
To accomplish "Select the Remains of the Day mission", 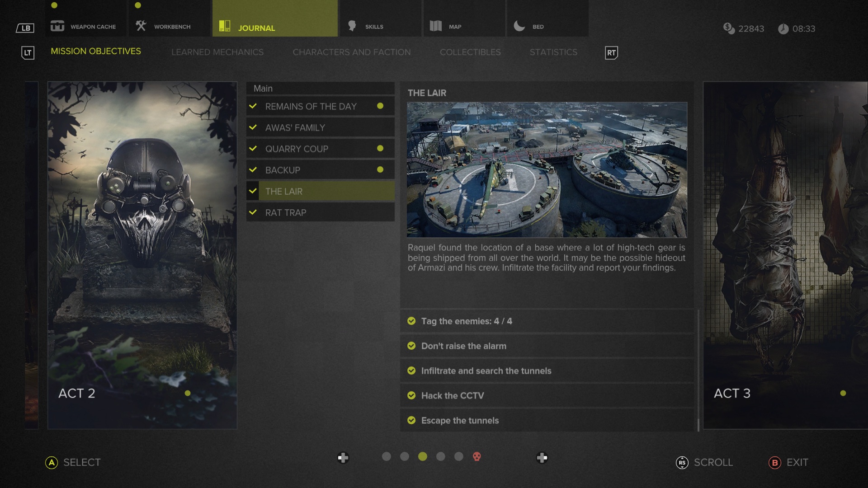I will pyautogui.click(x=321, y=106).
